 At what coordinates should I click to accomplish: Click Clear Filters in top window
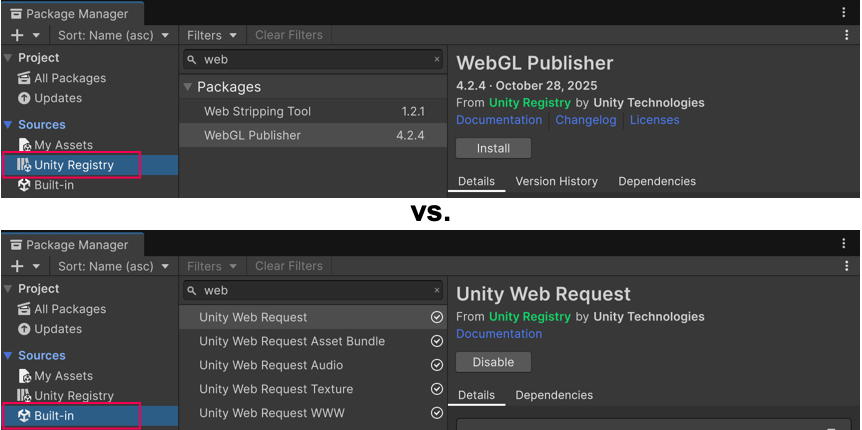(289, 35)
